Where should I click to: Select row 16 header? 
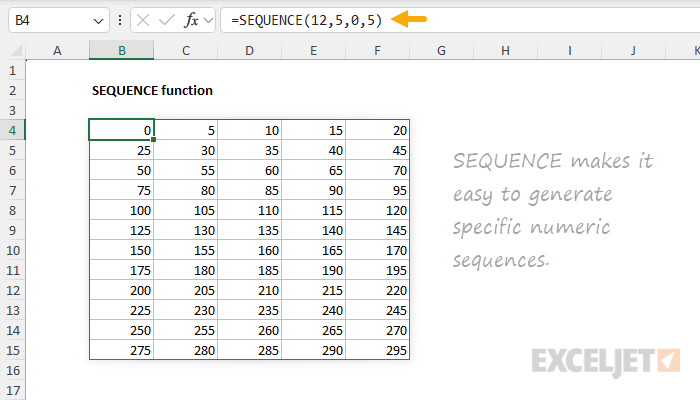point(12,370)
